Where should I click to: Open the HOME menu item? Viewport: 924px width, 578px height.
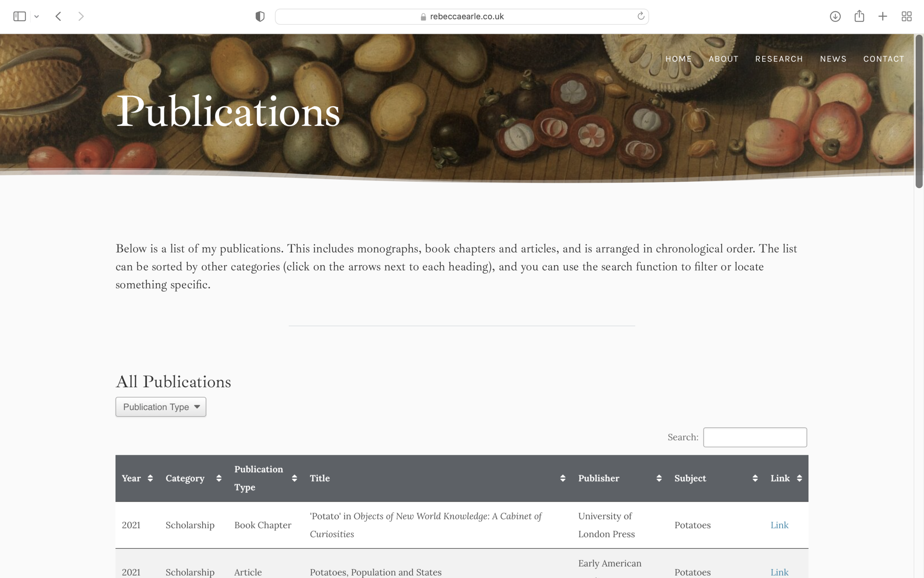(679, 59)
